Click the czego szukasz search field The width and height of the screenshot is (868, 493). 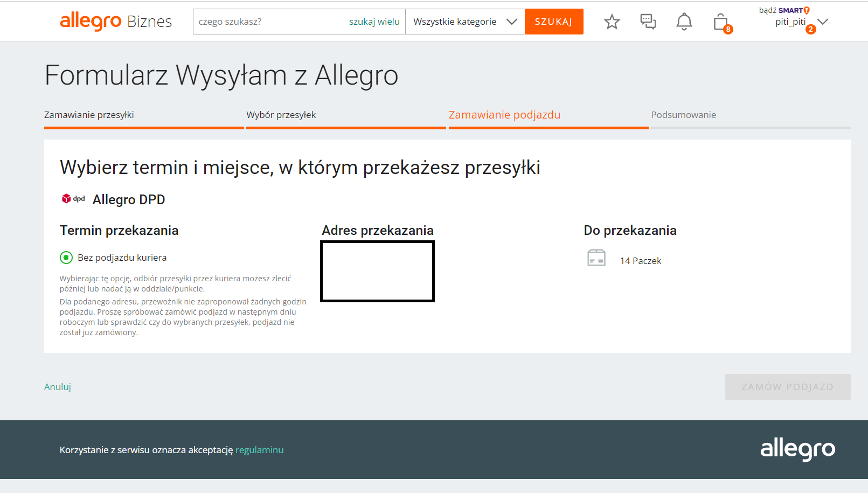[269, 22]
